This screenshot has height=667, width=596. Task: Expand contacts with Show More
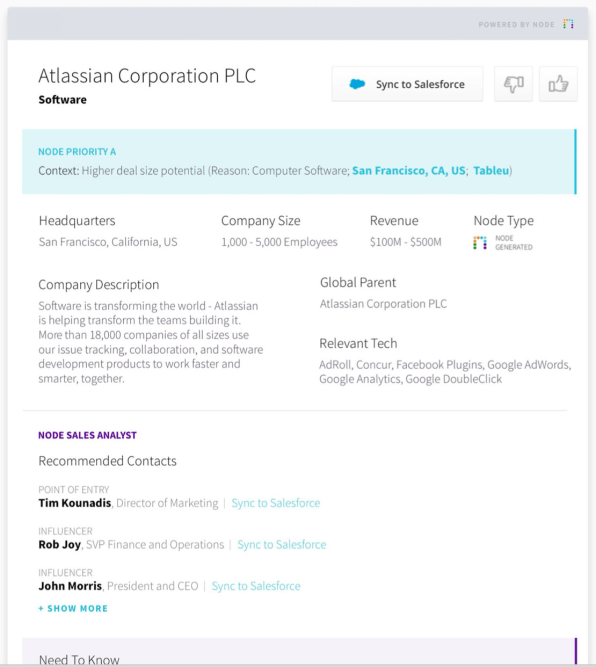pyautogui.click(x=73, y=608)
